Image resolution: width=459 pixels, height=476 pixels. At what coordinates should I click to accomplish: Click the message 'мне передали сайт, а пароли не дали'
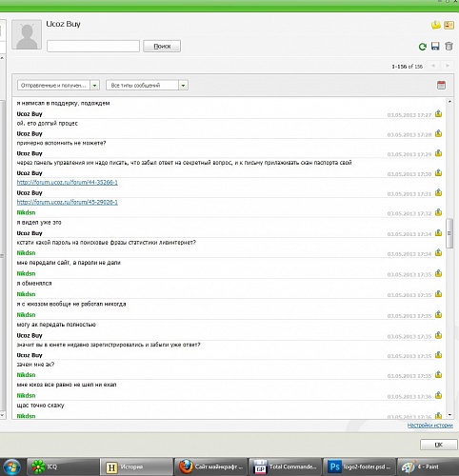[x=69, y=263]
